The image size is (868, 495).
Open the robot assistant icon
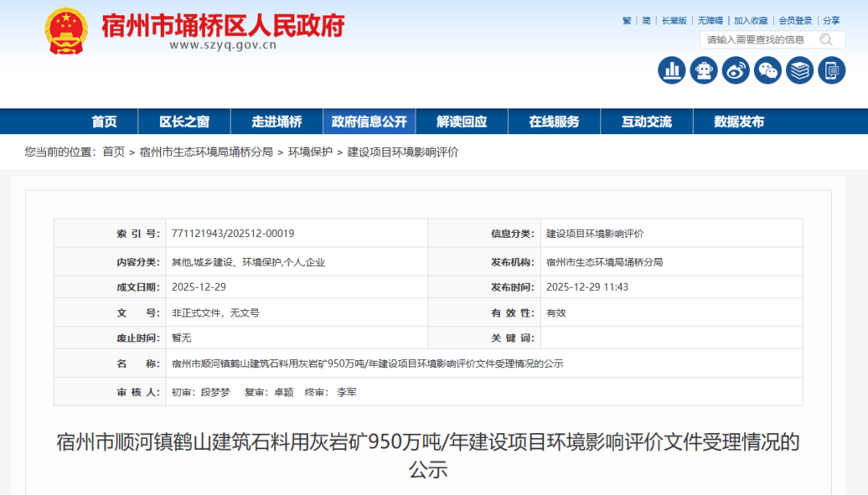(x=704, y=70)
